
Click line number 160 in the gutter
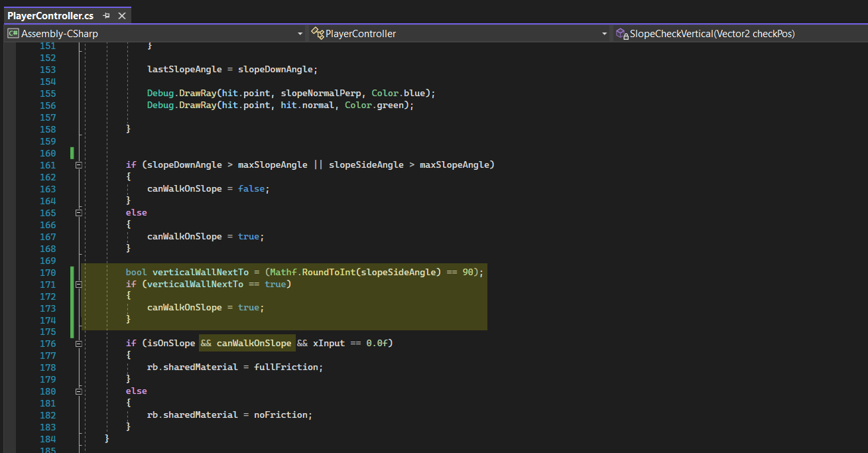(x=48, y=153)
